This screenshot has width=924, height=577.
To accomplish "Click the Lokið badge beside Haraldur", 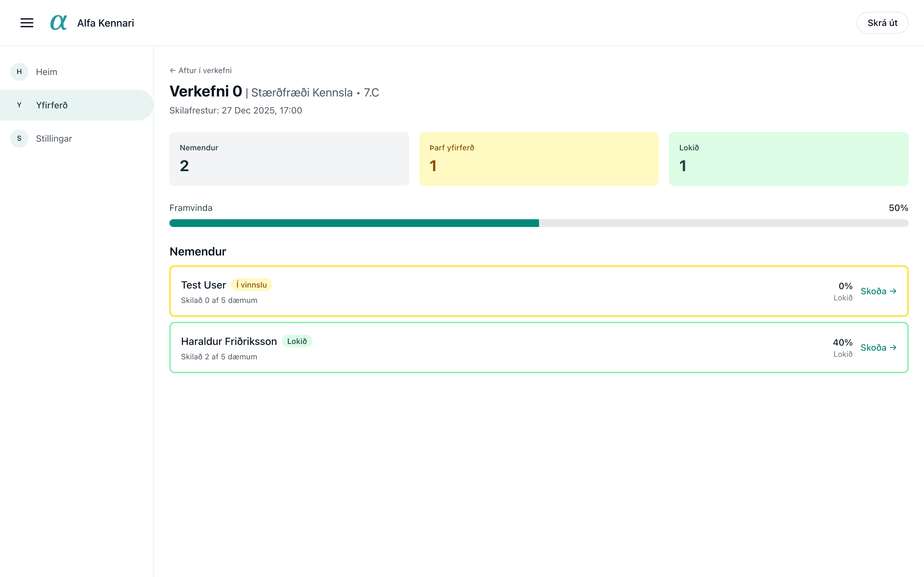I will click(x=297, y=341).
